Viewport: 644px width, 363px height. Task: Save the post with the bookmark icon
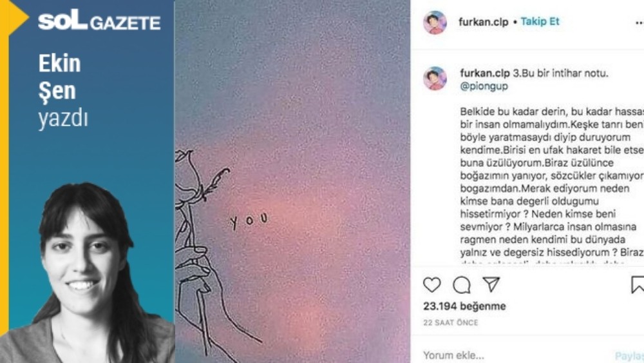click(x=638, y=284)
